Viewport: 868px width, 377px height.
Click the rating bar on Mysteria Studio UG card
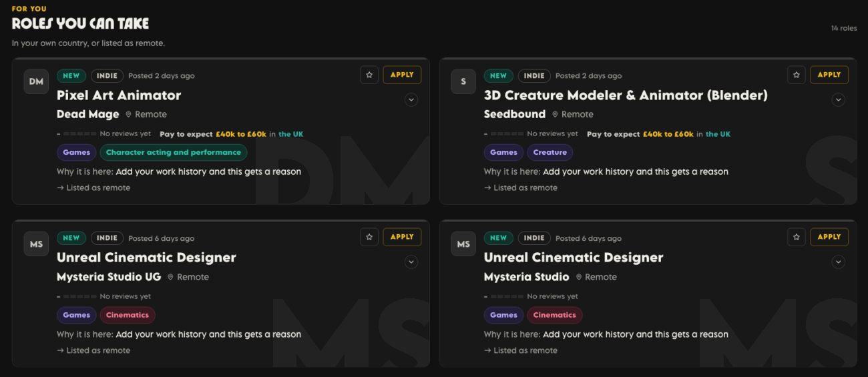tap(80, 296)
